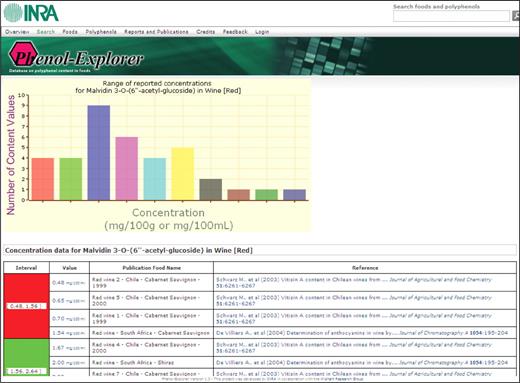520x383 pixels.
Task: Open the Schwarz reference link in the 0.48 row
Action: [354, 283]
